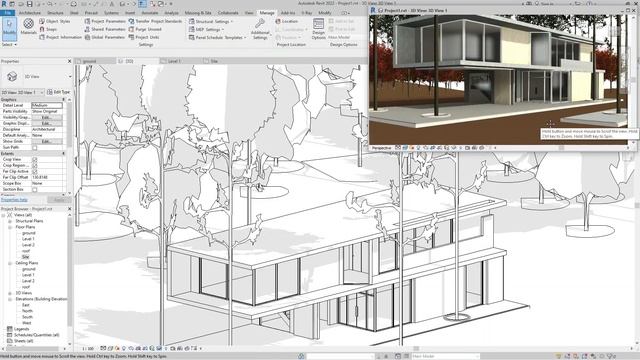Switch to Architecture ribbon tab

coord(30,13)
